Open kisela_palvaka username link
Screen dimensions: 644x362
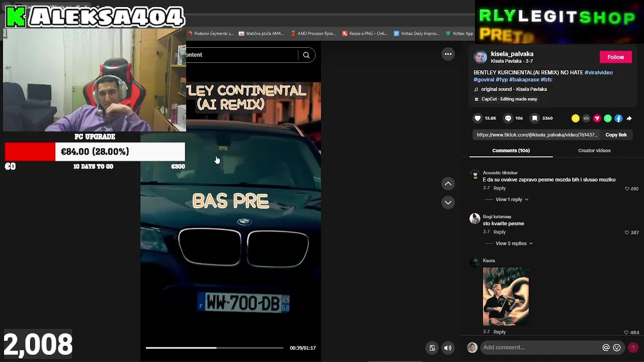[x=512, y=54]
